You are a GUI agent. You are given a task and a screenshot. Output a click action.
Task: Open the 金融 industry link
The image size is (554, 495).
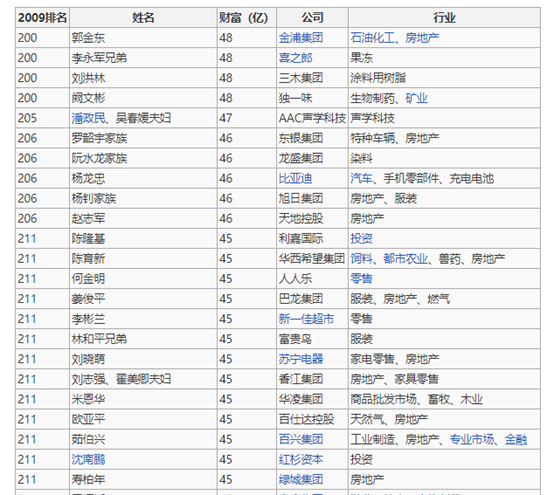pyautogui.click(x=515, y=440)
